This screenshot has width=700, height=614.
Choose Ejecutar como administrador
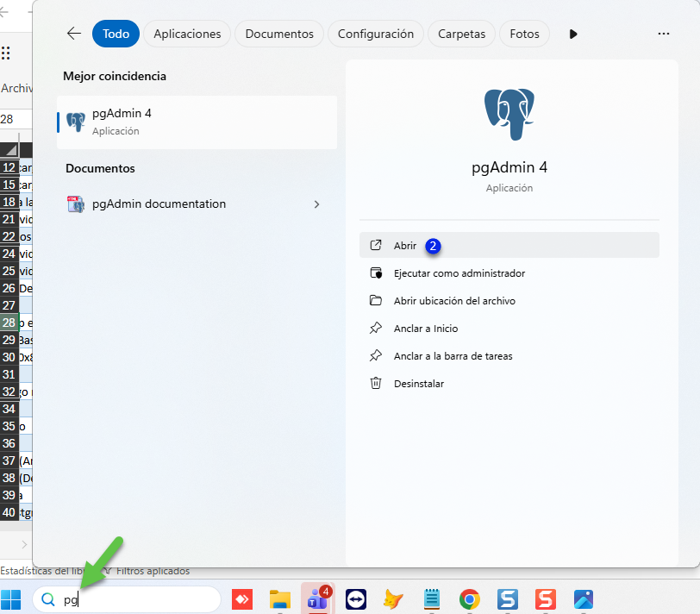[x=509, y=273]
